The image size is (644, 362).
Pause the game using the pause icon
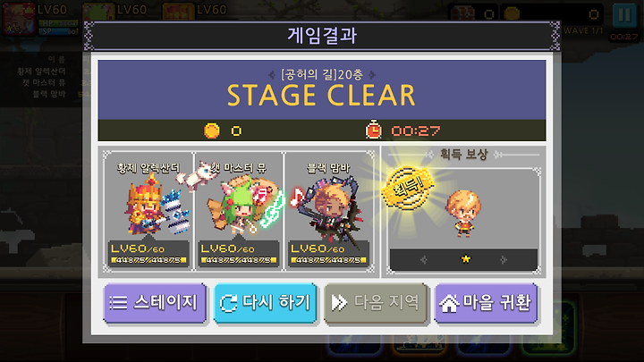click(x=624, y=15)
